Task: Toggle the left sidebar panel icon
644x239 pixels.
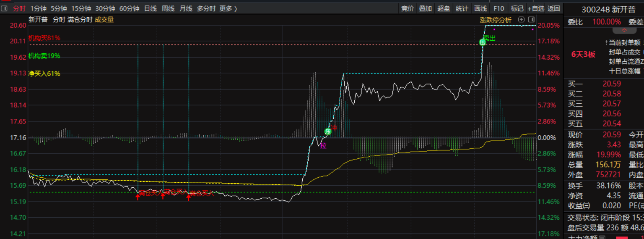Action: (5, 8)
